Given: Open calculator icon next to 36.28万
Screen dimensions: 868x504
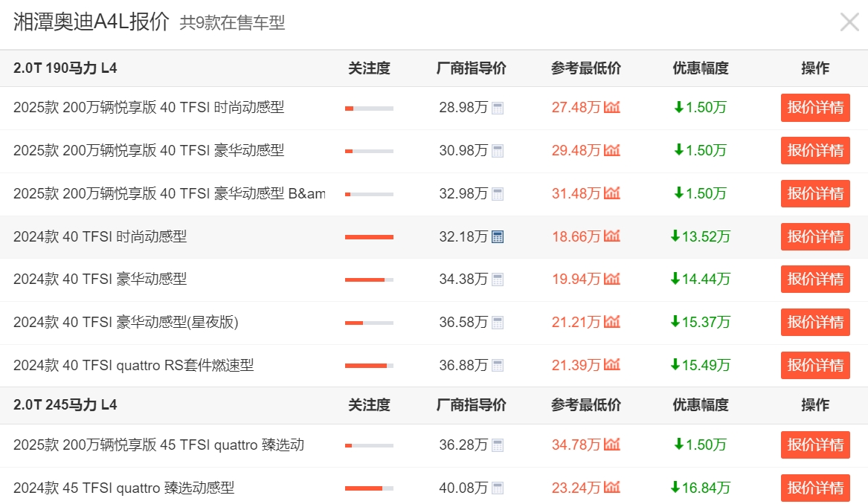Looking at the screenshot, I should [498, 445].
